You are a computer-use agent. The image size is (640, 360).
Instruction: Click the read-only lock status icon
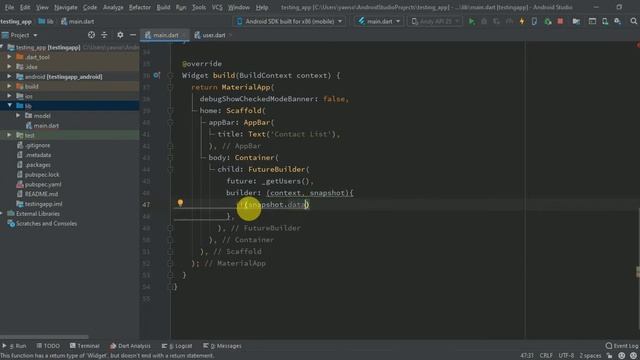click(x=609, y=356)
